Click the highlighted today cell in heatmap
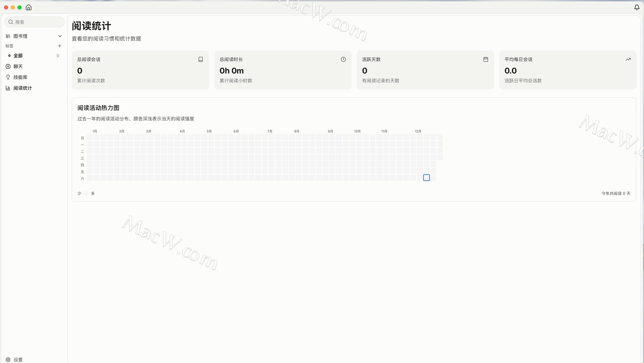The height and width of the screenshot is (363, 644). point(426,178)
